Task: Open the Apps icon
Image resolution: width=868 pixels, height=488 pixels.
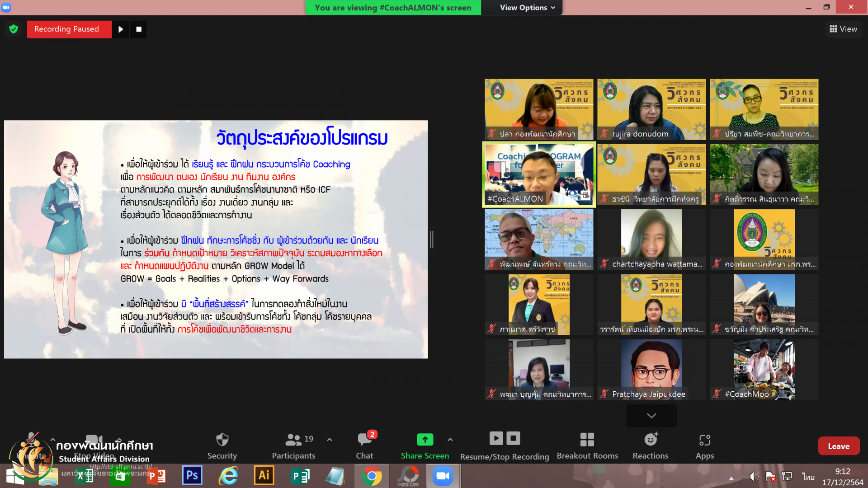Action: [x=704, y=446]
